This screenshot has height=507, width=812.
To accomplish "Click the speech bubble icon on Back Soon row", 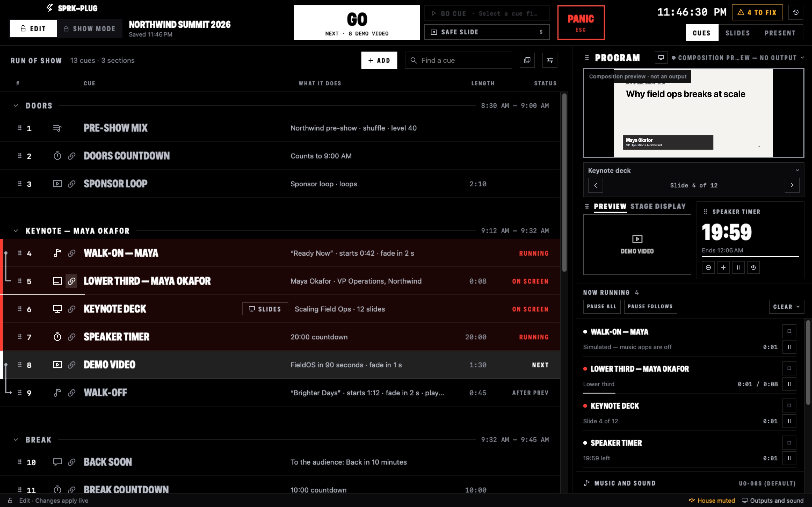I will pos(57,462).
